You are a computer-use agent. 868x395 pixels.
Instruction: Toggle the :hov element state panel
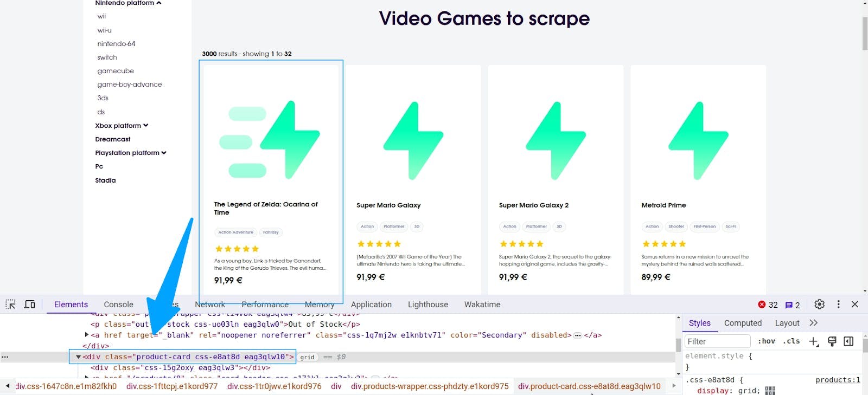tap(767, 341)
